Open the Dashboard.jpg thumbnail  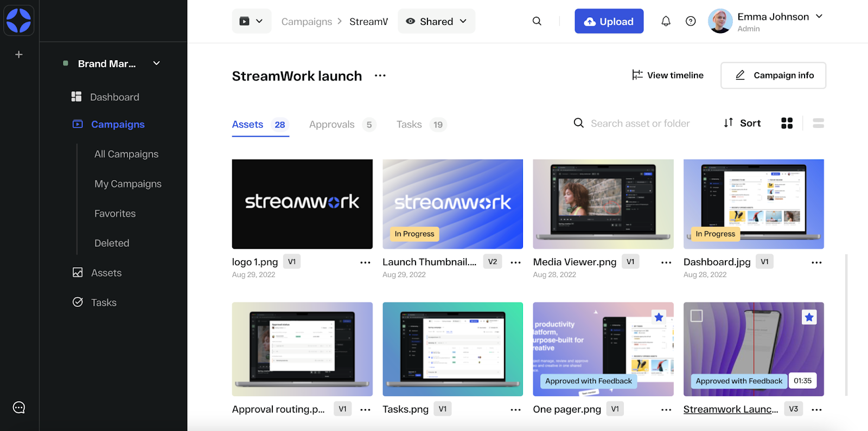(754, 204)
